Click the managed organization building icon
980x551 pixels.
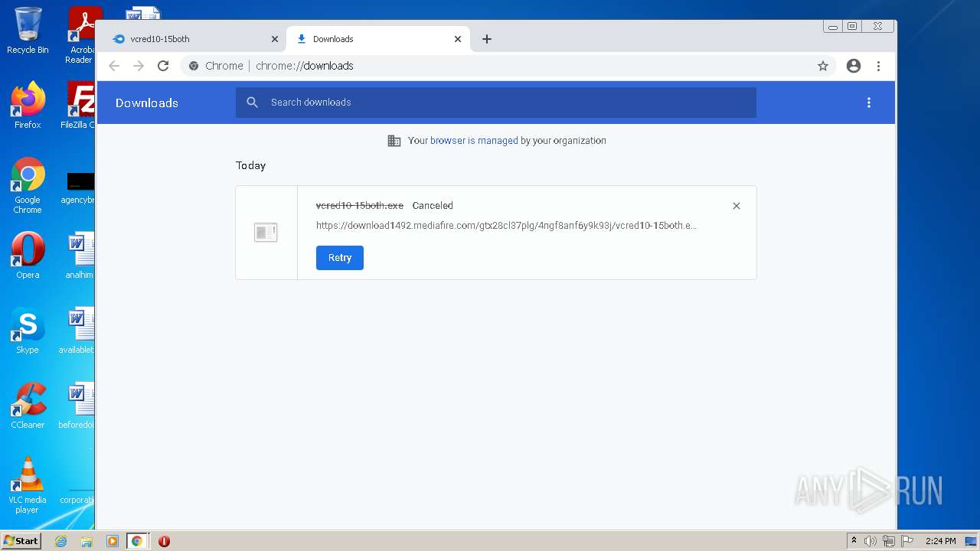pos(394,141)
